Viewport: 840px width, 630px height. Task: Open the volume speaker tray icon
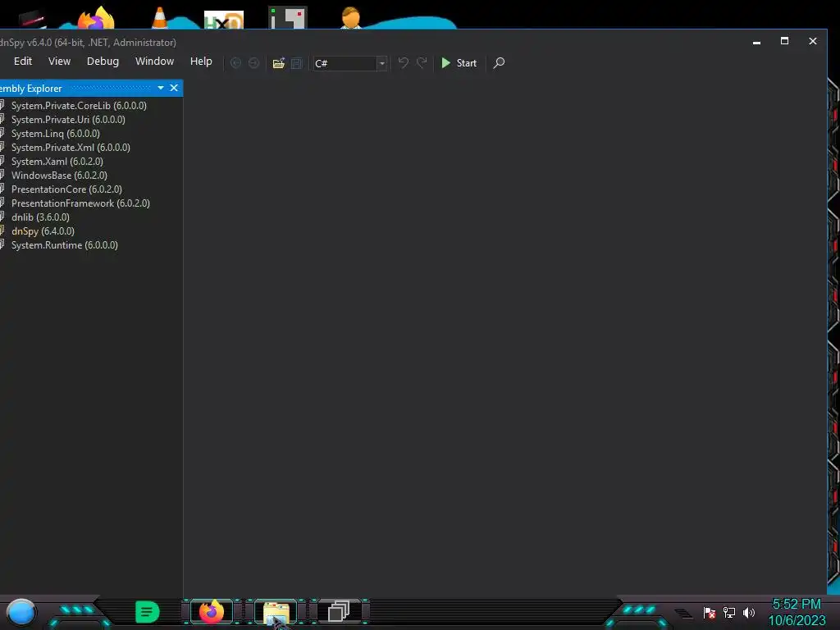point(748,612)
